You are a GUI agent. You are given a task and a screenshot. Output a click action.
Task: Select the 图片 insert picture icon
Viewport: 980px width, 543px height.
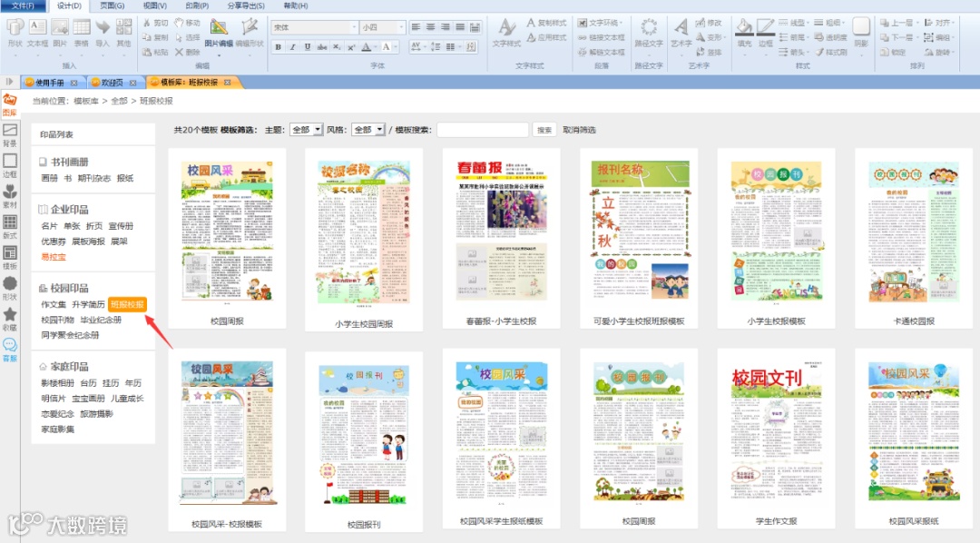[60, 34]
